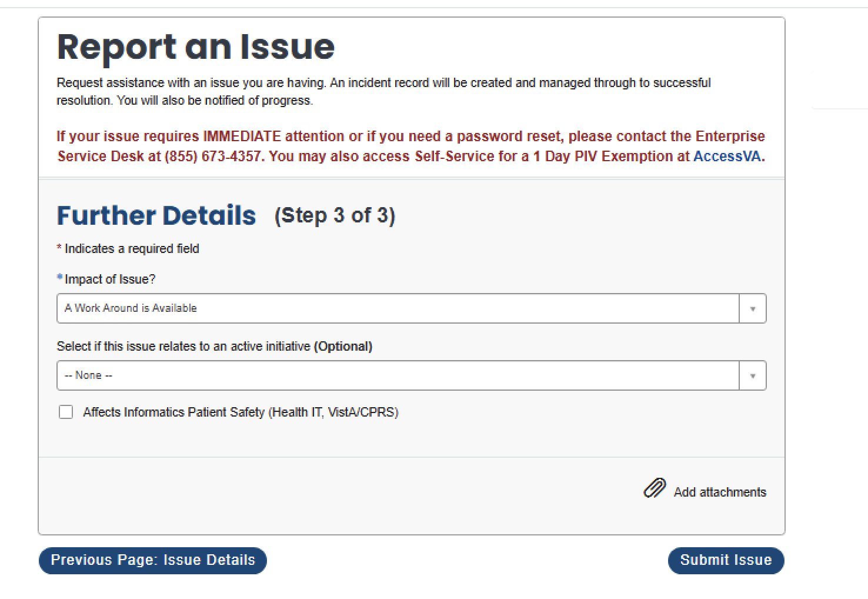
Task: Click the 'Indicates a required field' note
Action: point(132,249)
